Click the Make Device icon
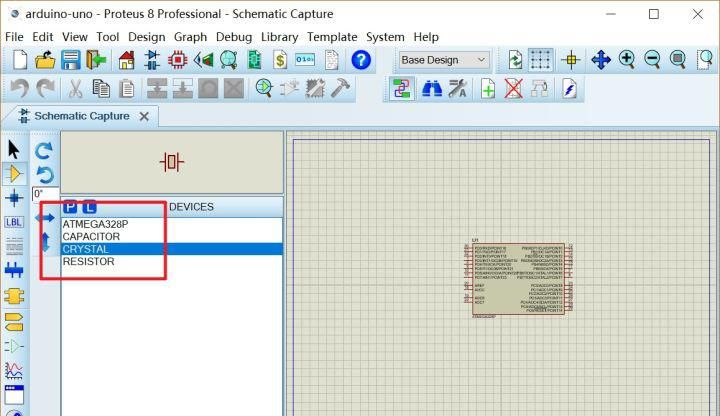This screenshot has height=416, width=720. point(289,88)
